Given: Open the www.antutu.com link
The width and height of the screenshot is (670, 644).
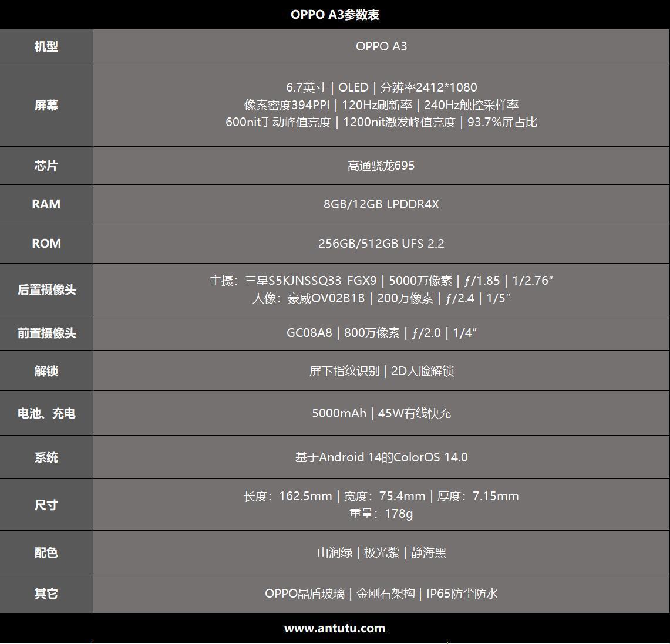Looking at the screenshot, I should (335, 628).
